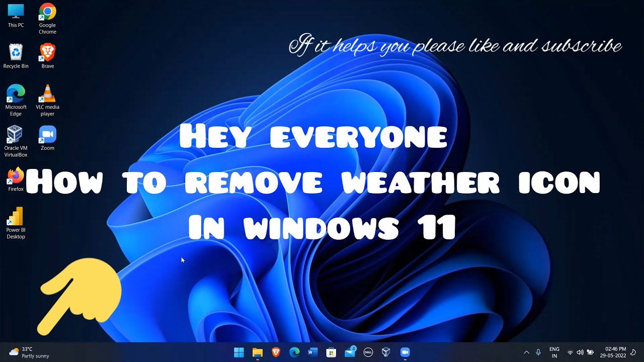Switch to Zoom in the taskbar
The width and height of the screenshot is (644, 362).
click(x=405, y=352)
